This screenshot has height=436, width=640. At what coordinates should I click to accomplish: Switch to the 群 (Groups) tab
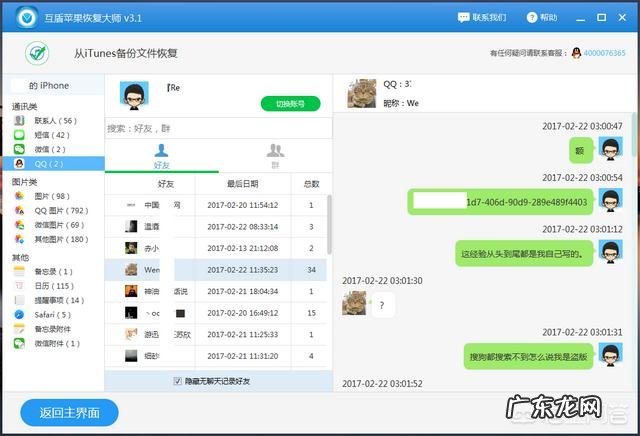click(276, 156)
